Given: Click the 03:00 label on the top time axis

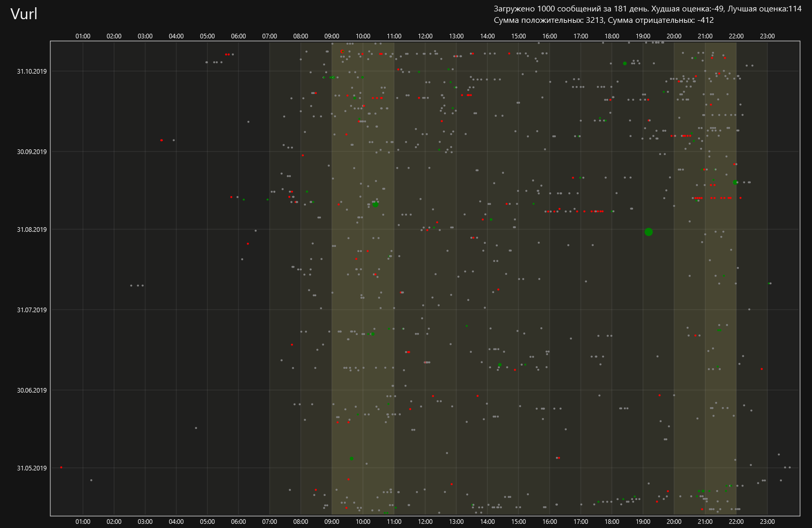Looking at the screenshot, I should [145, 36].
